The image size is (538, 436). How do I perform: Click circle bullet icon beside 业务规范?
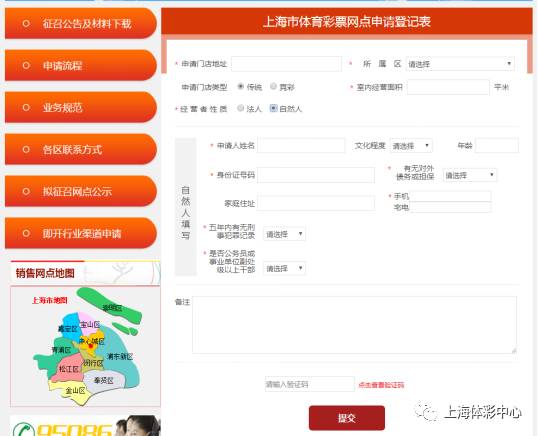point(26,107)
